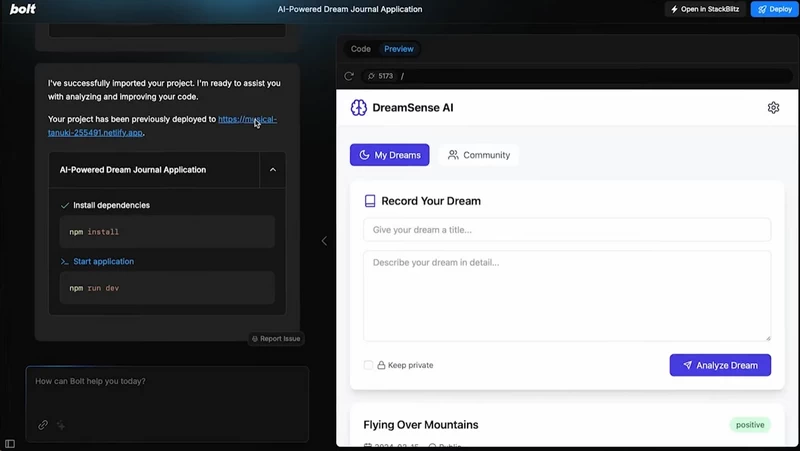Click the port 5173 indicator
800x451 pixels.
pyautogui.click(x=381, y=76)
